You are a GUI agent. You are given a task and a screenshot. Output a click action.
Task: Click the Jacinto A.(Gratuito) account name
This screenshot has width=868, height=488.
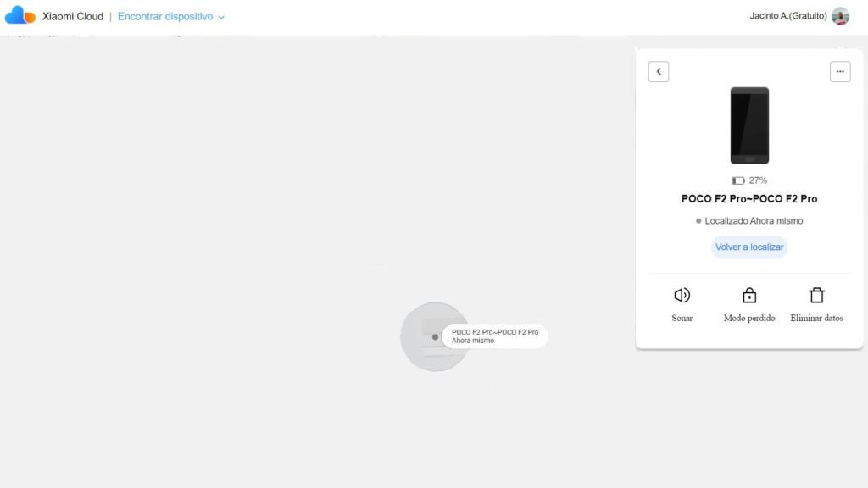[x=787, y=16]
